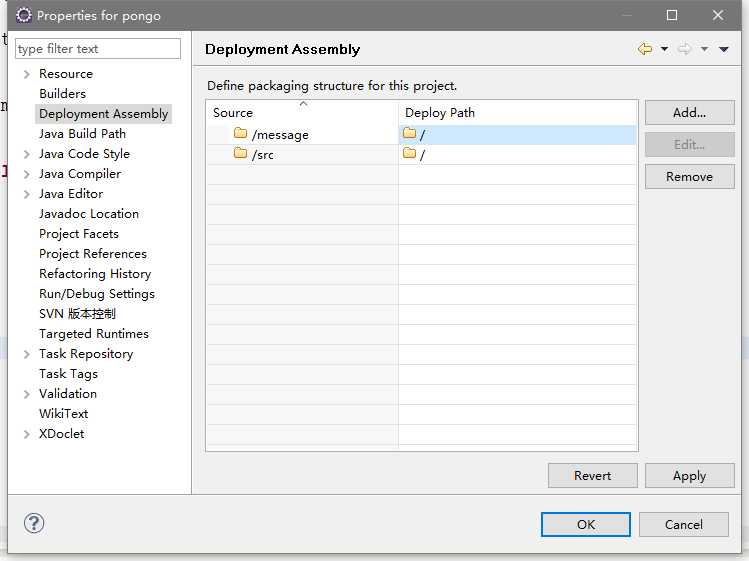The image size is (749, 561).
Task: Focus the type filter text field
Action: point(98,49)
